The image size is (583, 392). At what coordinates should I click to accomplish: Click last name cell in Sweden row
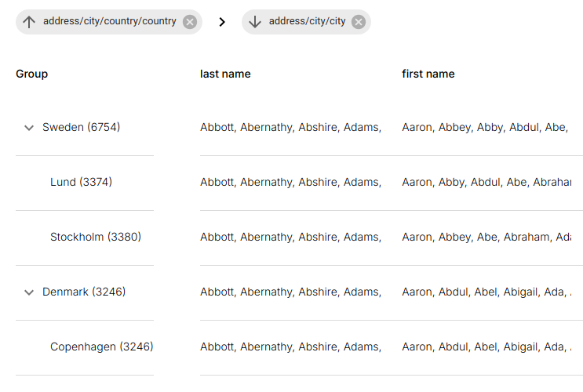pos(290,127)
